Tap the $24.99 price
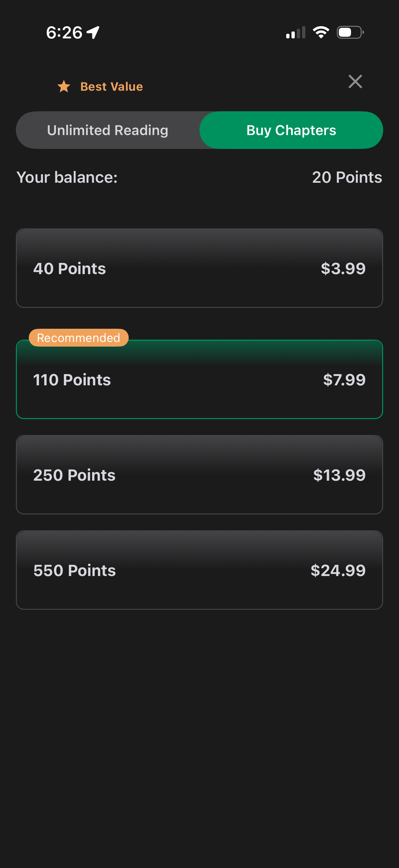Viewport: 399px width, 868px height. (x=338, y=570)
